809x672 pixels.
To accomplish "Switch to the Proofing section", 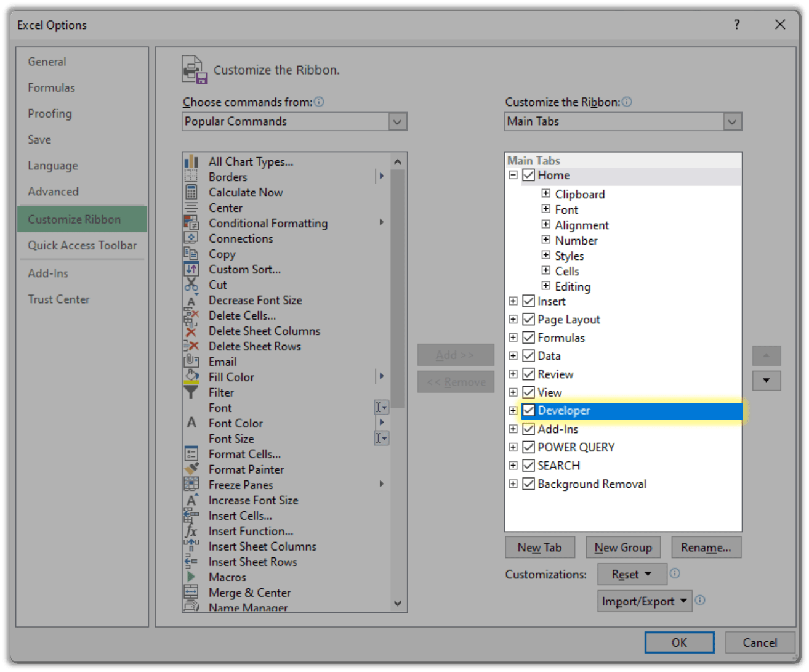I will click(x=49, y=113).
